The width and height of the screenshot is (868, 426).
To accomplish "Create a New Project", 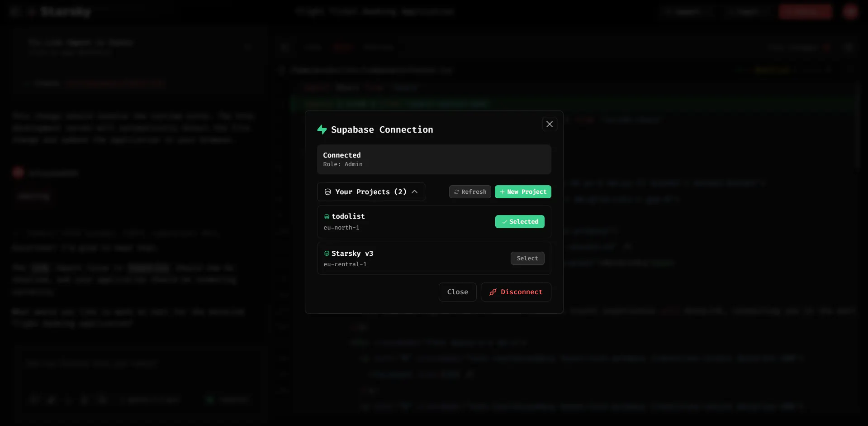I will (x=523, y=192).
